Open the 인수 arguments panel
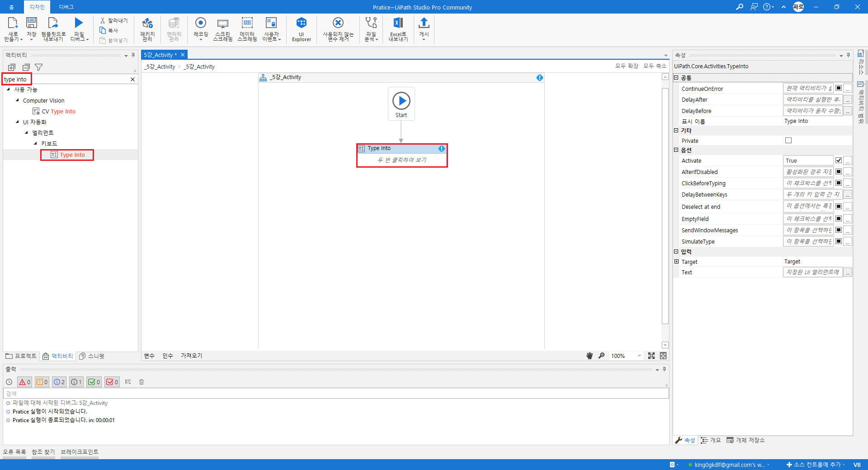Screen dimensions: 868x470 point(168,356)
